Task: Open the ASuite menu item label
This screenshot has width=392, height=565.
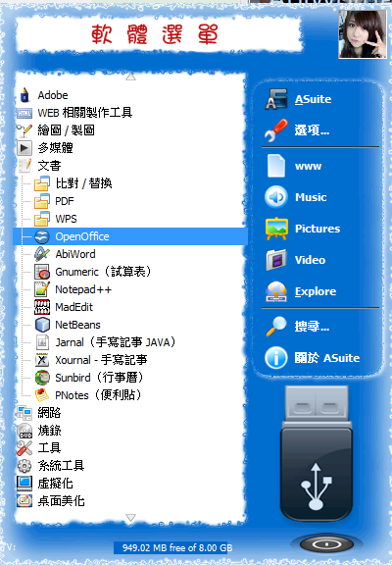Action: point(314,99)
